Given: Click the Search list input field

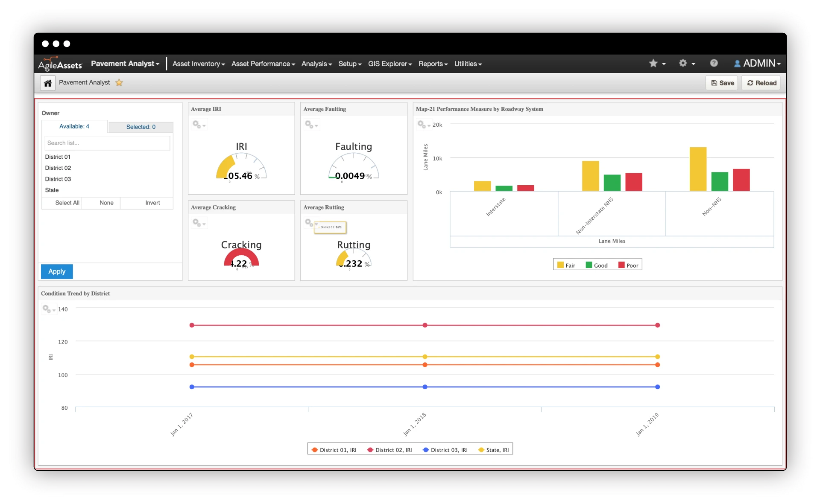Looking at the screenshot, I should 107,143.
